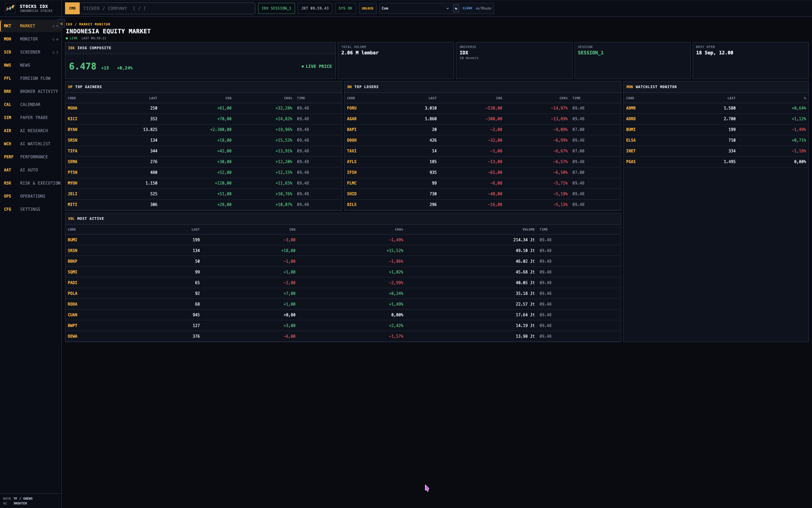Open the Operations section

point(31,196)
